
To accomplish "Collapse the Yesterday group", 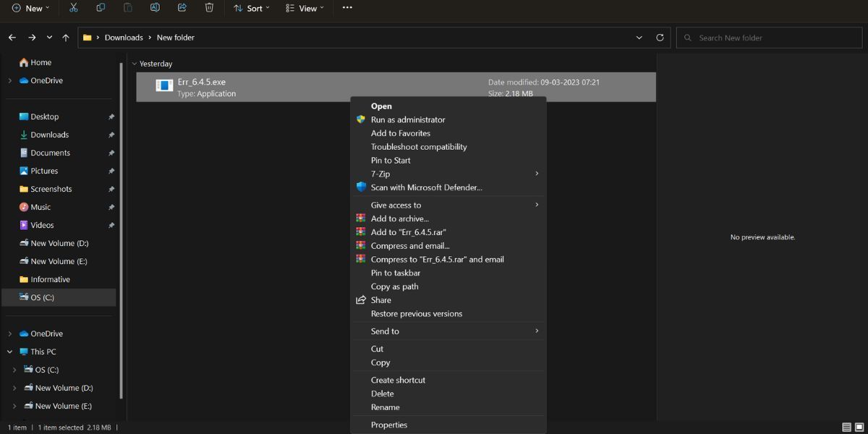I will (x=135, y=64).
